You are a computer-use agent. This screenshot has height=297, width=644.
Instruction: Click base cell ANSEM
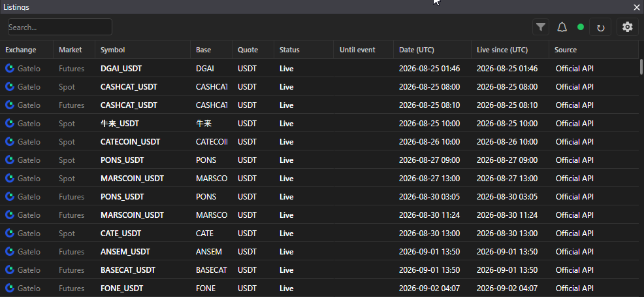point(208,252)
